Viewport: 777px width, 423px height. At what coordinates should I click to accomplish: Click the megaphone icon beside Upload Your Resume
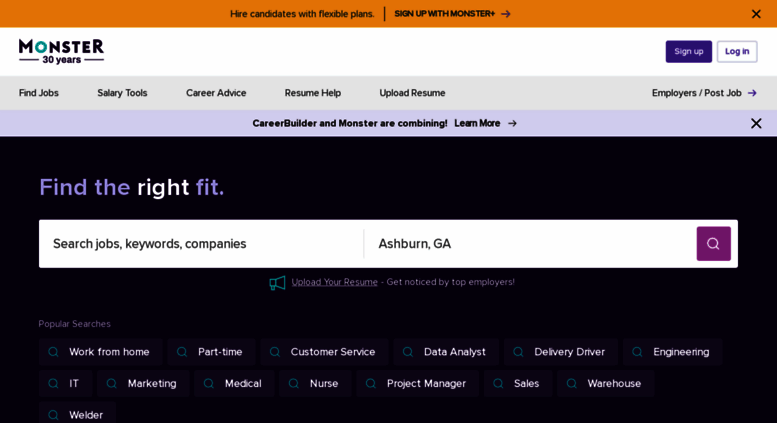[277, 283]
